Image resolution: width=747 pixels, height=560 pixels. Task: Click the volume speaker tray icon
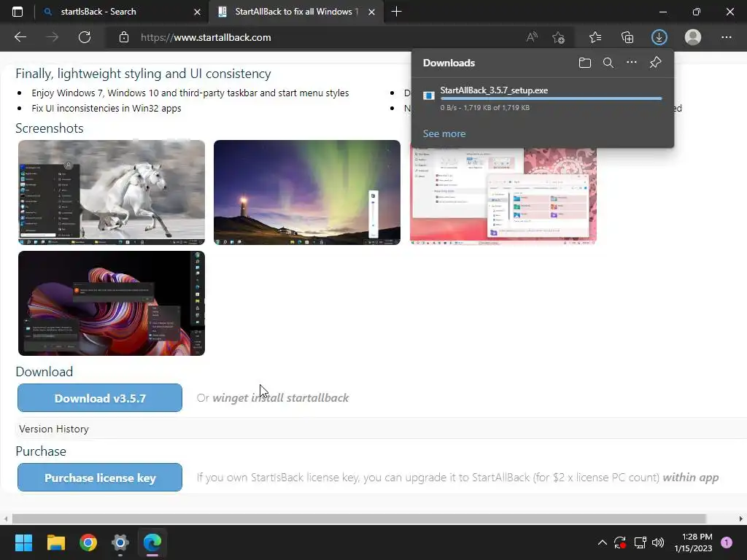point(658,542)
